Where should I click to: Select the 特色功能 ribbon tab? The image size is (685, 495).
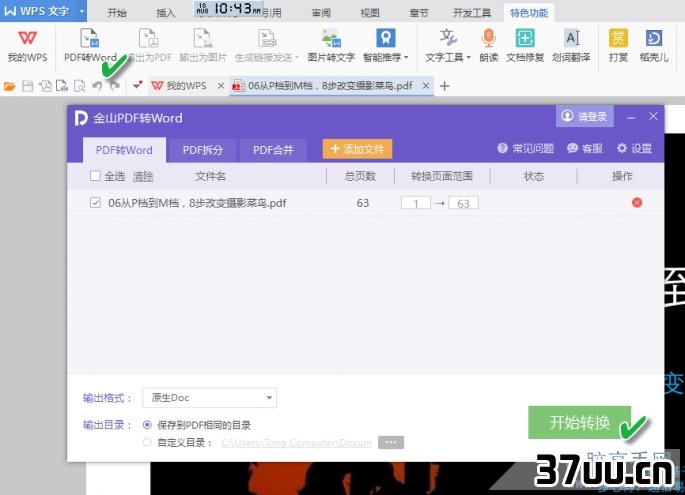(529, 13)
